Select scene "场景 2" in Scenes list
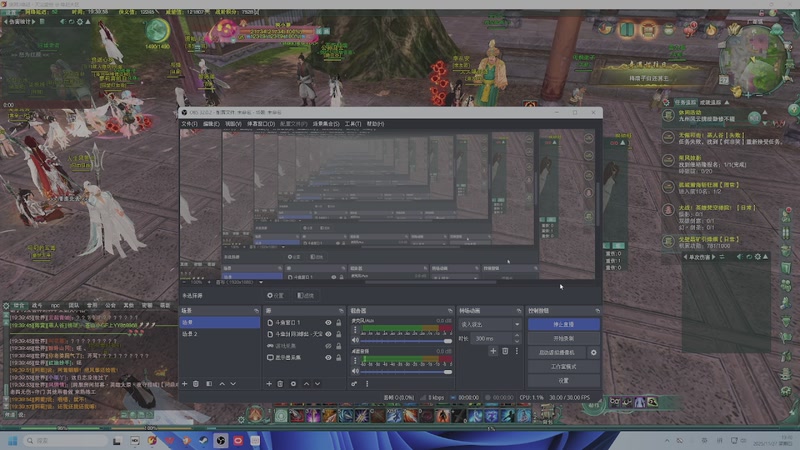This screenshot has width=800, height=450. point(219,334)
